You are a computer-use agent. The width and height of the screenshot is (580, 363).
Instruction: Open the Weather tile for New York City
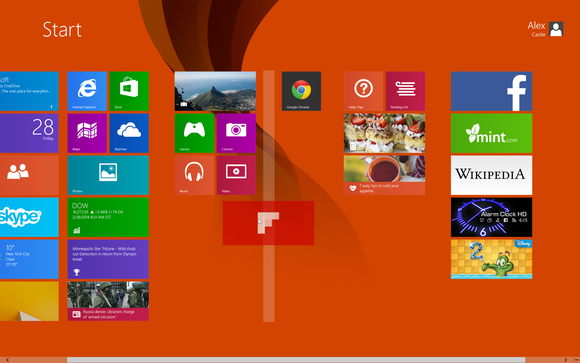pyautogui.click(x=29, y=259)
